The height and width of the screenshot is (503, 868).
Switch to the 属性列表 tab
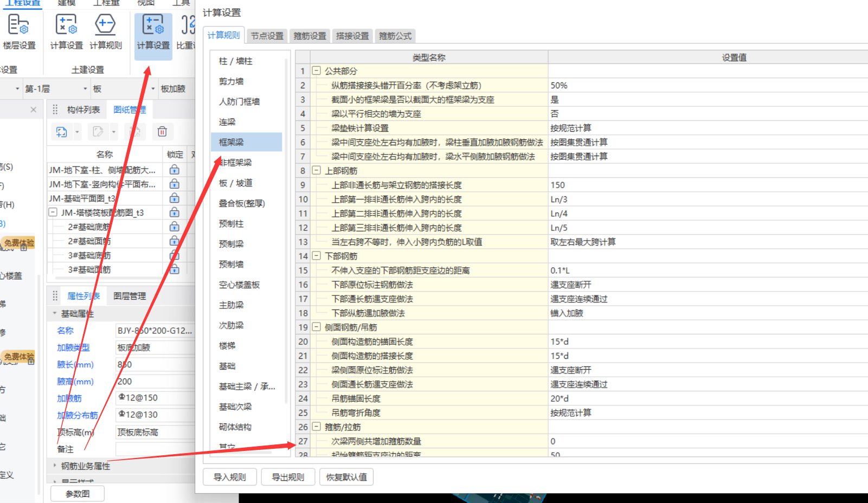(83, 296)
